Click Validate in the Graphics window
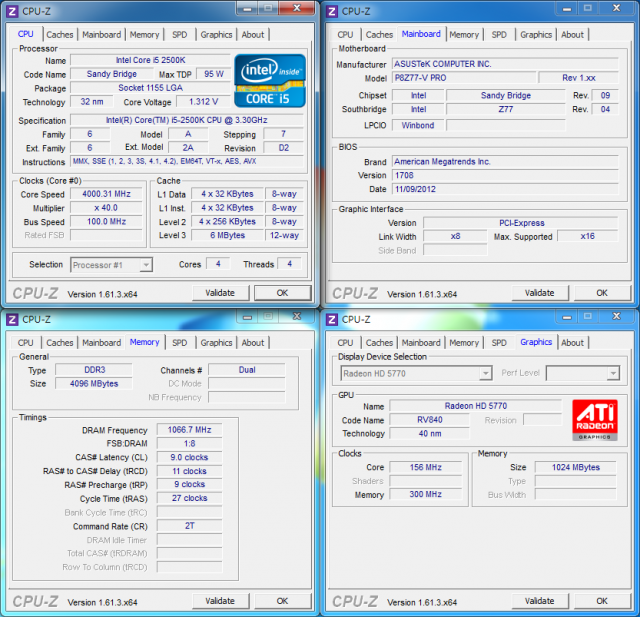Viewport: 640px width, 617px height. click(x=540, y=601)
